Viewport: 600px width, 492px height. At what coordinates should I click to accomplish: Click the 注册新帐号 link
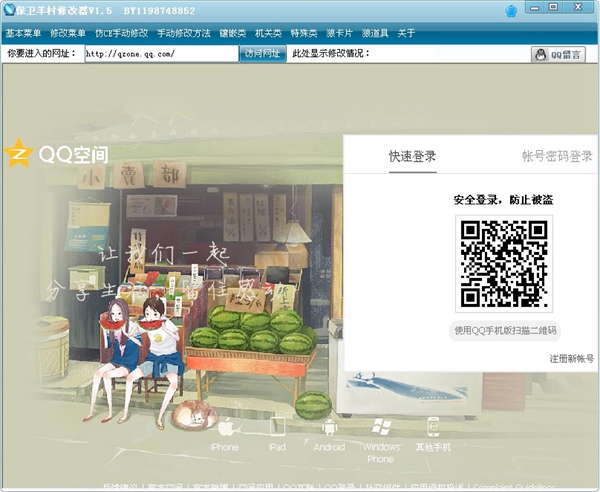(572, 358)
